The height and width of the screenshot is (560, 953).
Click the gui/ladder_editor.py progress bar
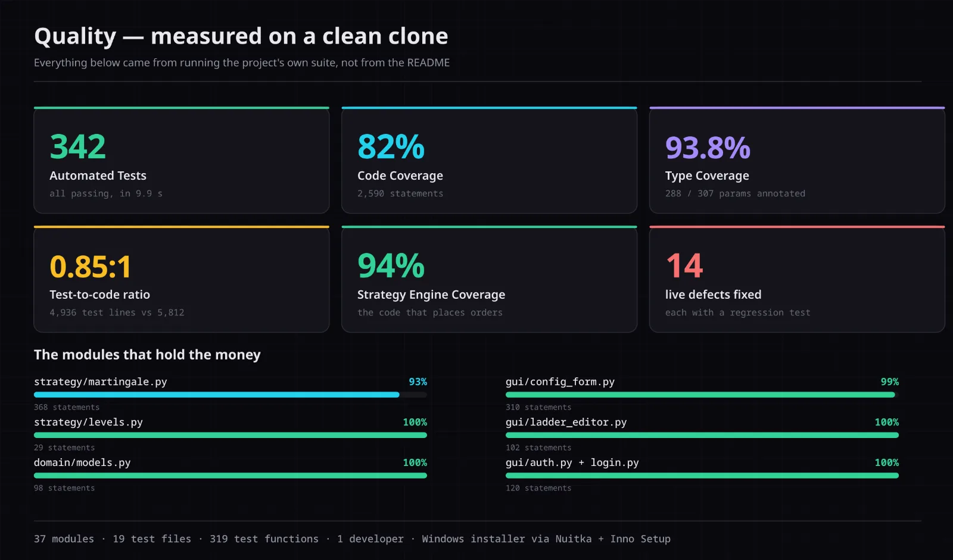(x=702, y=435)
